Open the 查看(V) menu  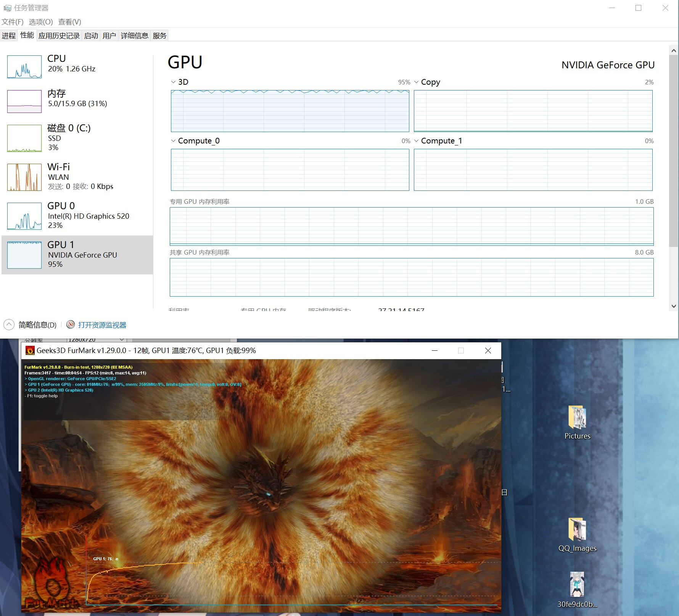pyautogui.click(x=70, y=22)
